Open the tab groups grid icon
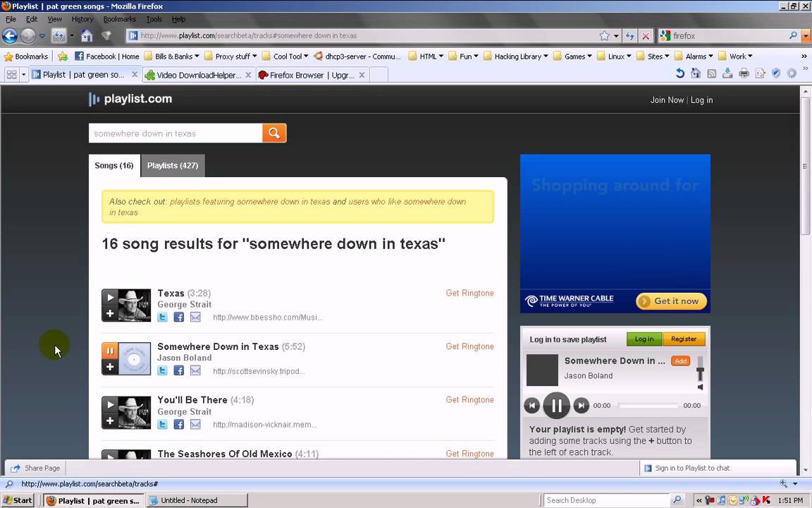Screen dimensions: 812x508 [11, 75]
